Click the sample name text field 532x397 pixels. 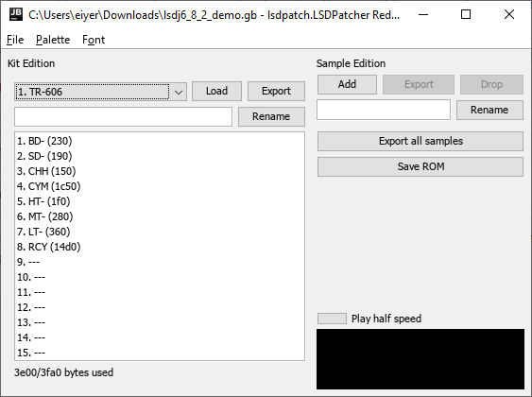click(384, 110)
